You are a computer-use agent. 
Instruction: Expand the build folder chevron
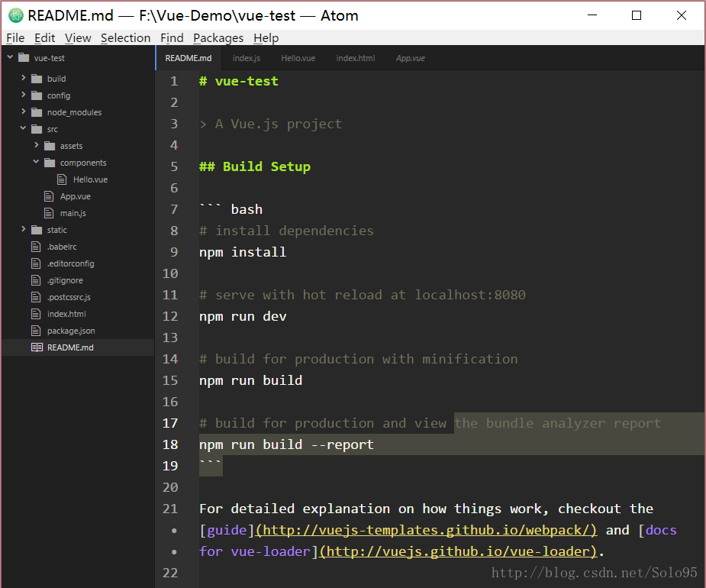click(x=24, y=78)
